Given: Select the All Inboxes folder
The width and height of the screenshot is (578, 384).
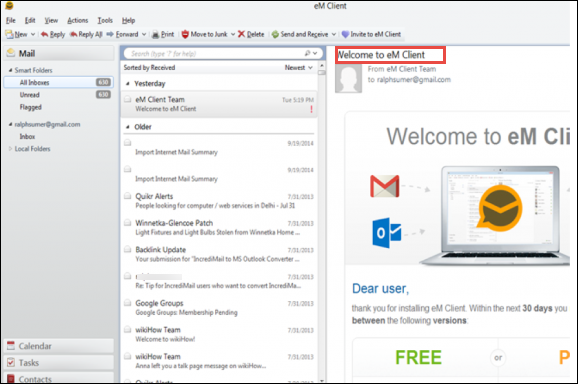Looking at the screenshot, I should pyautogui.click(x=58, y=82).
